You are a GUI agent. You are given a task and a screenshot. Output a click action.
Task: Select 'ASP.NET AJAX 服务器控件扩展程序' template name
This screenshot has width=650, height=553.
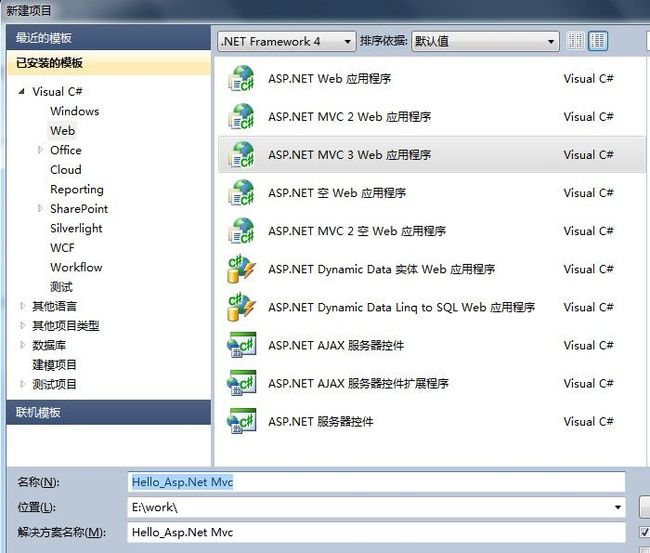click(358, 383)
